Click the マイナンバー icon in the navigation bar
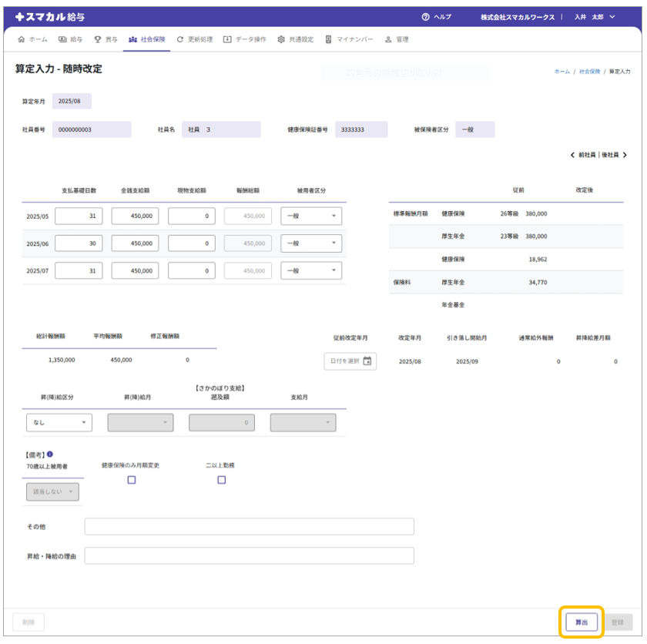 pos(329,39)
